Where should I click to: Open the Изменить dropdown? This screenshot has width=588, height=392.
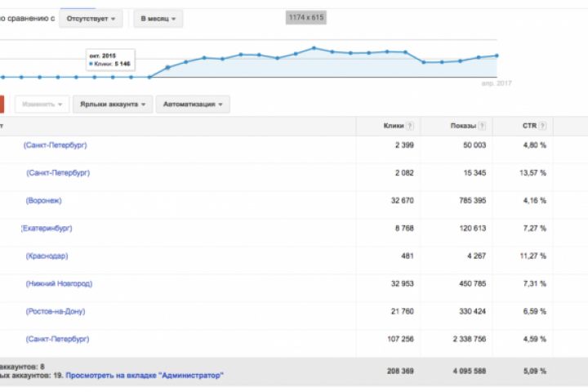(x=42, y=105)
